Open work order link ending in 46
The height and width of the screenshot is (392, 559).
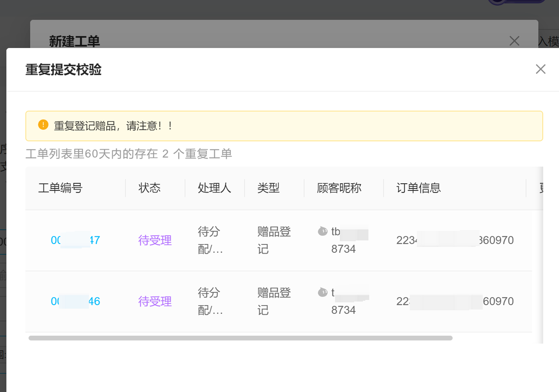tap(76, 301)
